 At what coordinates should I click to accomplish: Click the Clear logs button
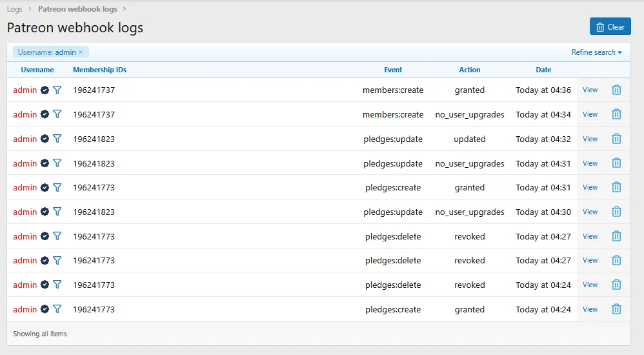[x=610, y=26]
